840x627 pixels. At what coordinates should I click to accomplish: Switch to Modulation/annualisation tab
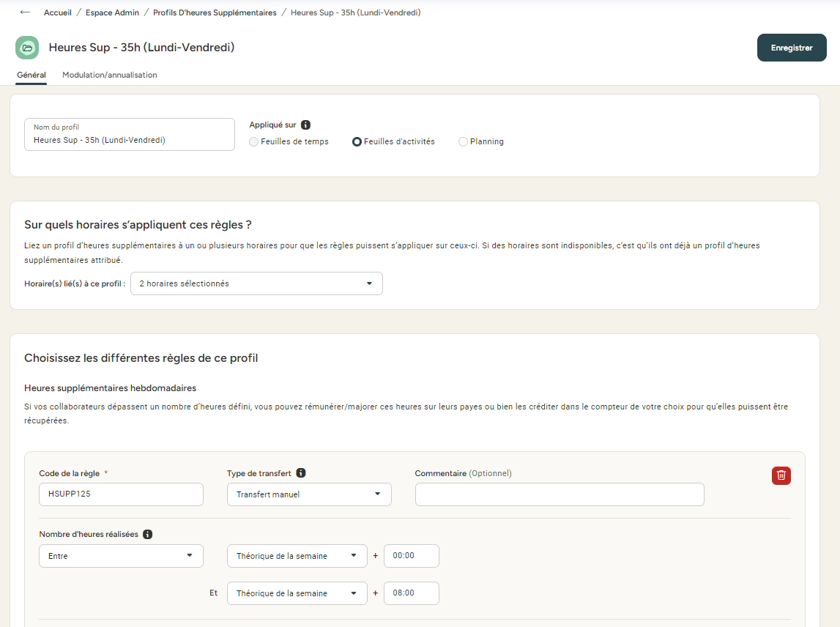click(110, 75)
